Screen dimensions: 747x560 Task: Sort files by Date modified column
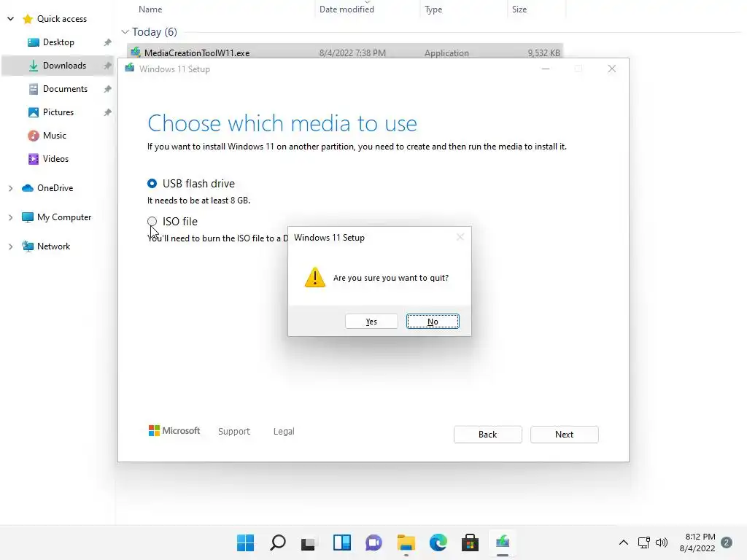347,9
